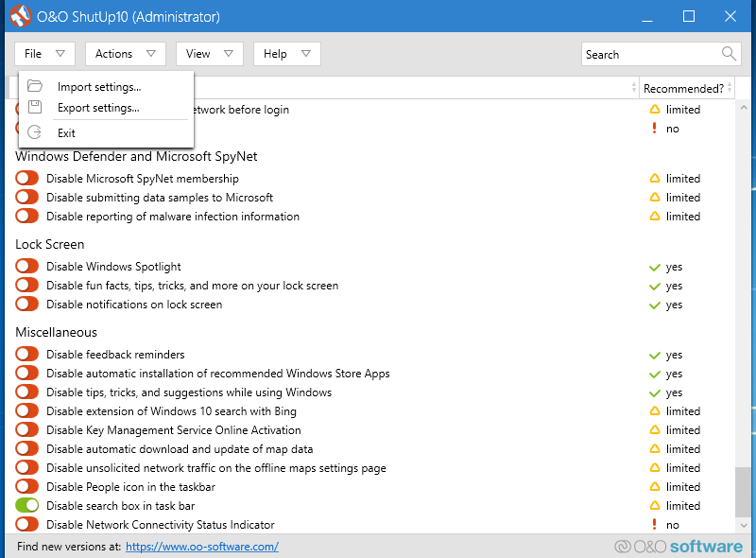
Task: Choose Exit from the File menu
Action: 106,132
